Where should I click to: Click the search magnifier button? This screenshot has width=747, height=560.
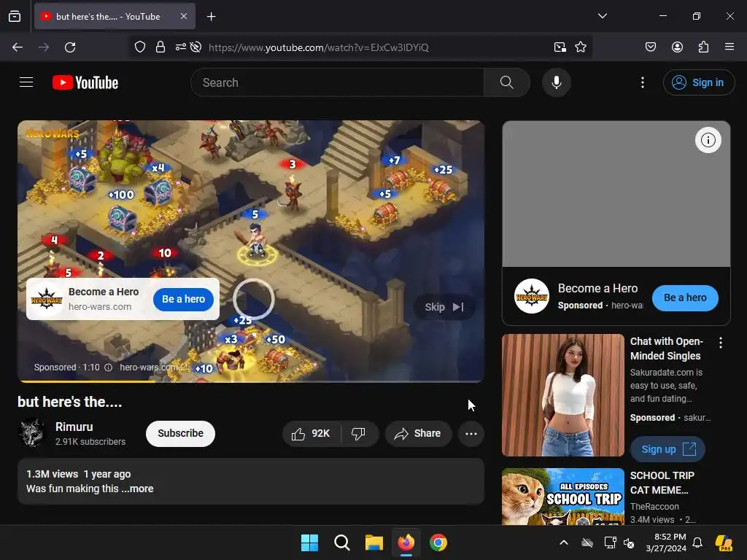(x=507, y=82)
